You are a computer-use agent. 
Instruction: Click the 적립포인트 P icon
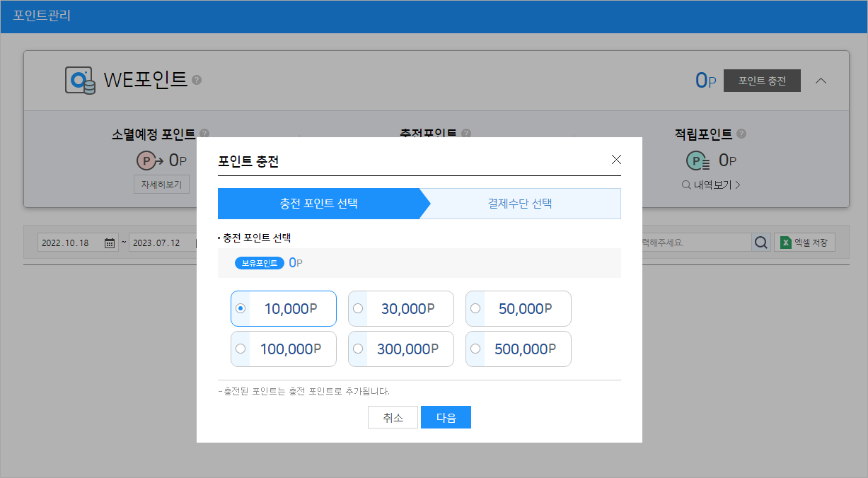point(700,161)
